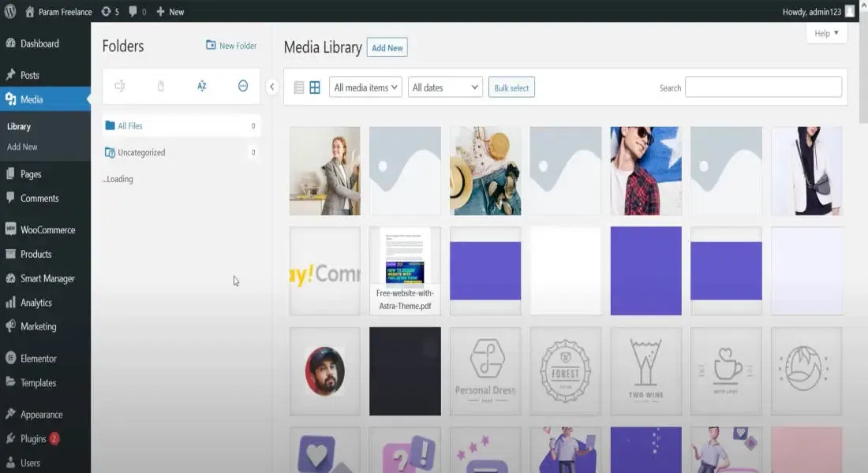Switch to grid view icon
The image size is (868, 473).
(315, 88)
